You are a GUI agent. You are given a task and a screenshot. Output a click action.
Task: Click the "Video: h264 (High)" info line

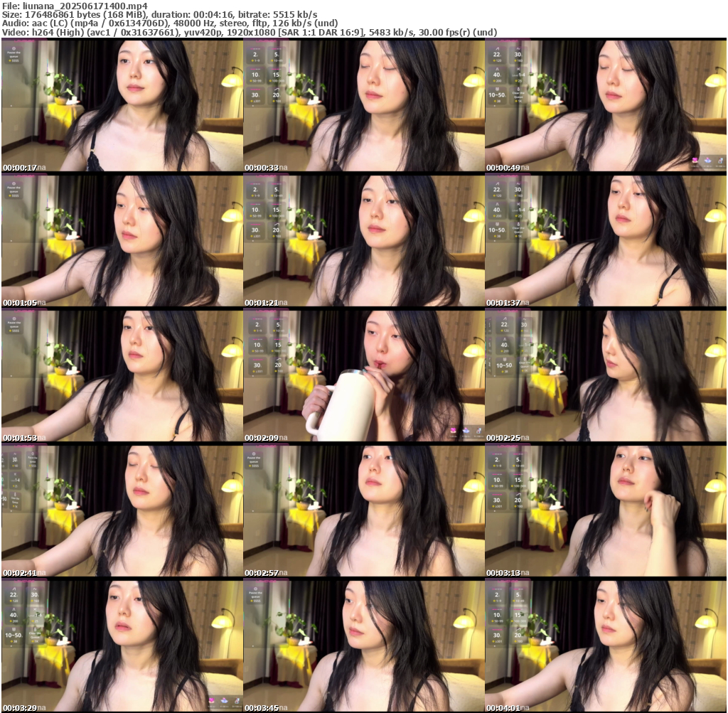click(x=250, y=33)
